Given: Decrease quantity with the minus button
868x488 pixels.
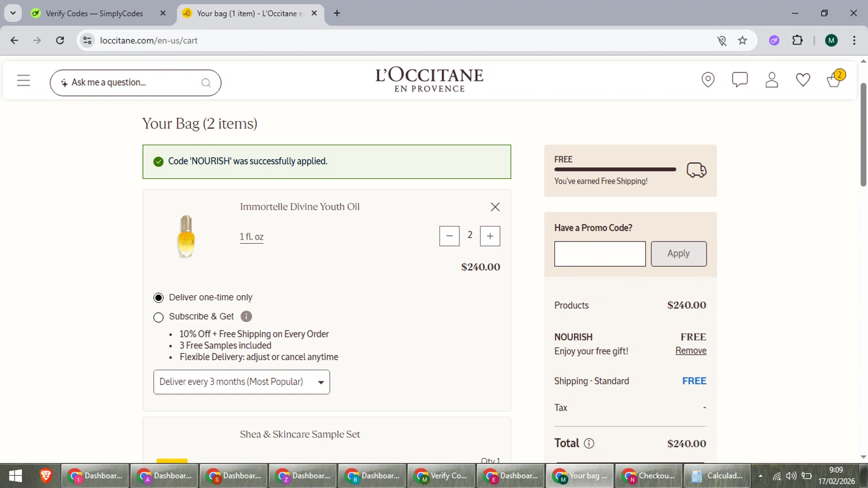Looking at the screenshot, I should [x=449, y=236].
